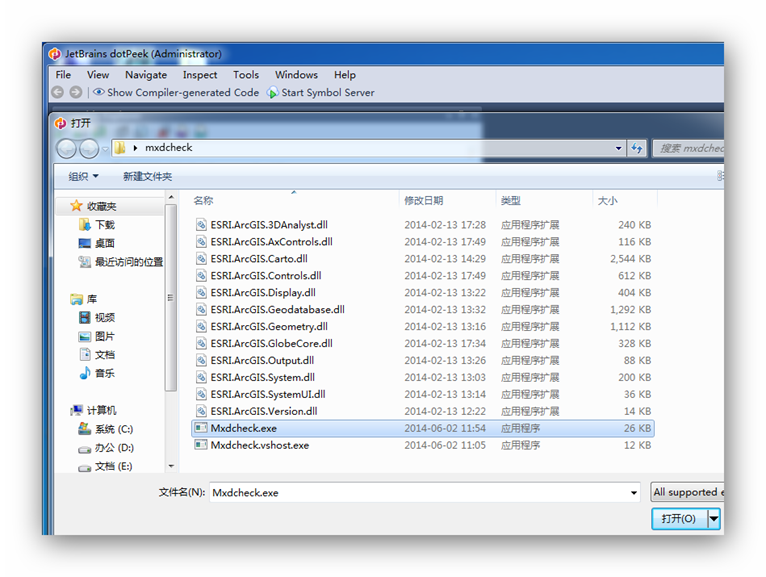766x577 pixels.
Task: Open the Navigate menu
Action: point(146,75)
